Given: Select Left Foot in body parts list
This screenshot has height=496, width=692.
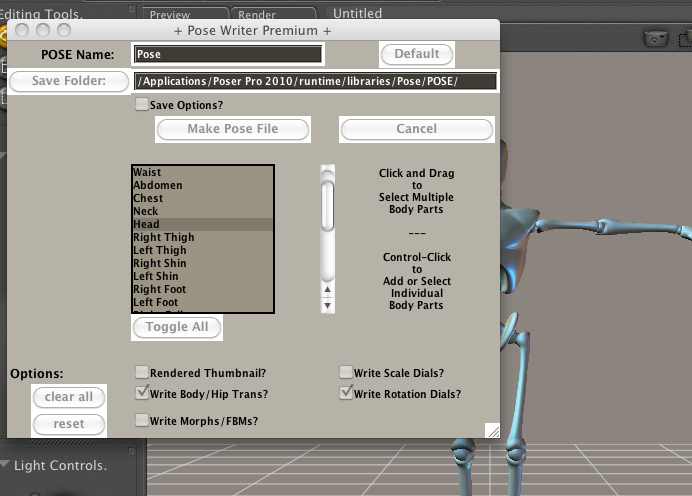Looking at the screenshot, I should click(x=203, y=302).
